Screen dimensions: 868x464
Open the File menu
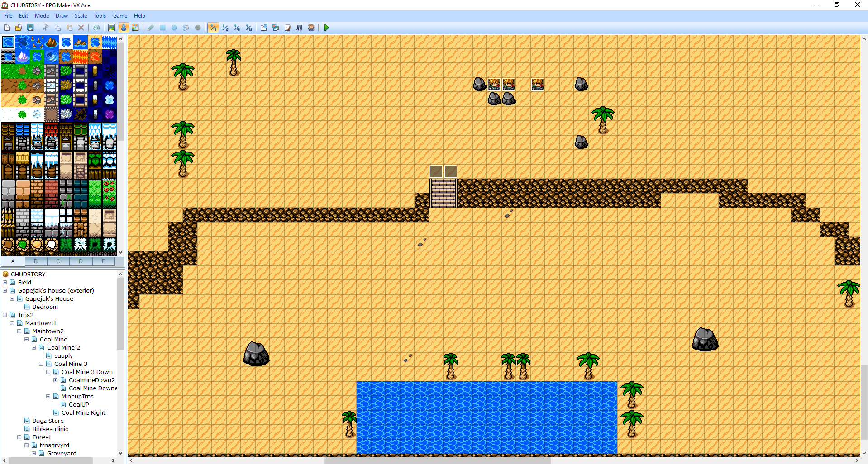click(8, 16)
